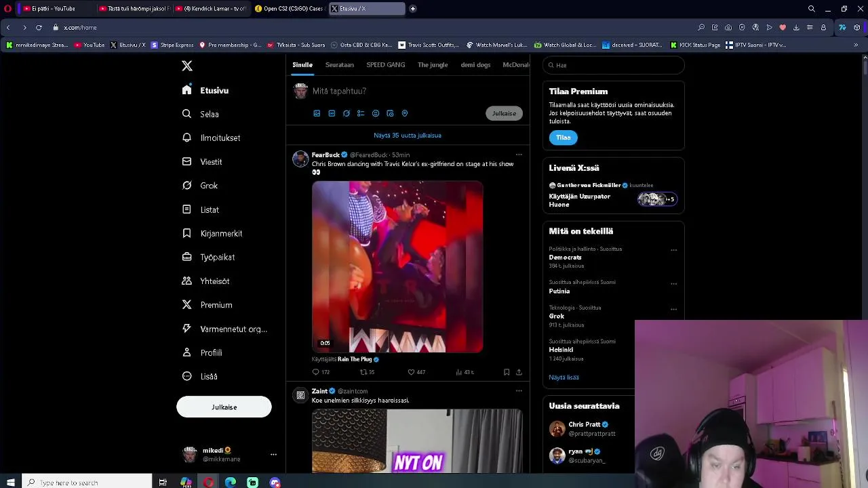Click the gray Julkaise button in composer
Image resolution: width=868 pixels, height=488 pixels.
pos(504,113)
